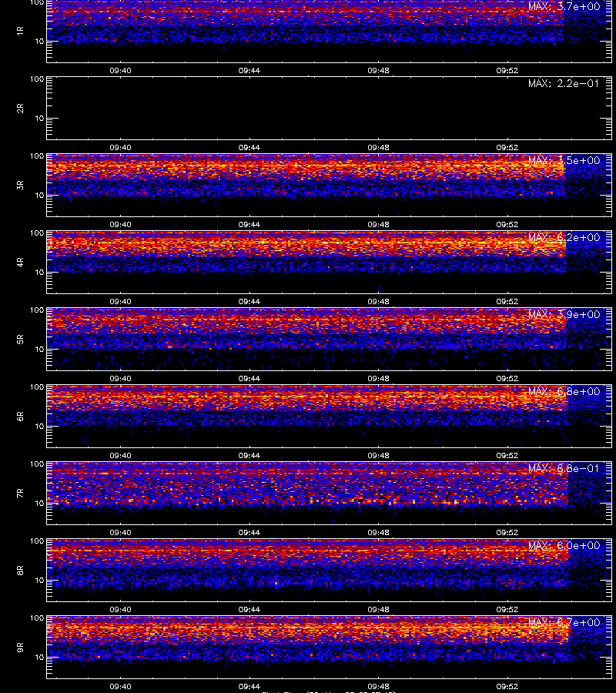Click the 09:40 tick label under panel 5R

point(120,378)
